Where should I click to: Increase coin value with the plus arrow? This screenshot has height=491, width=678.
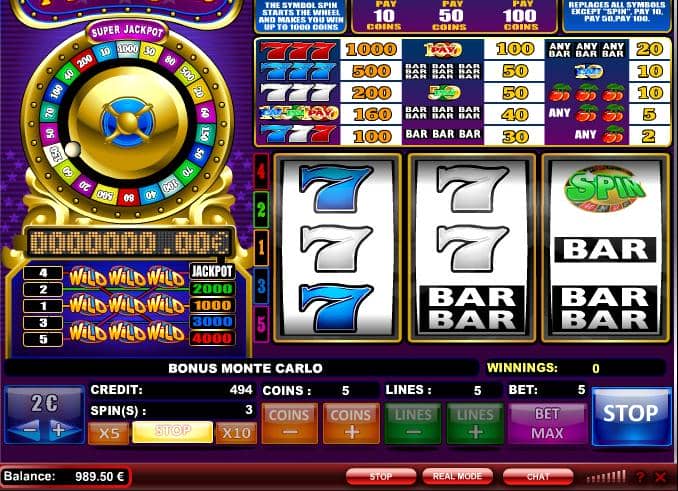tap(59, 430)
